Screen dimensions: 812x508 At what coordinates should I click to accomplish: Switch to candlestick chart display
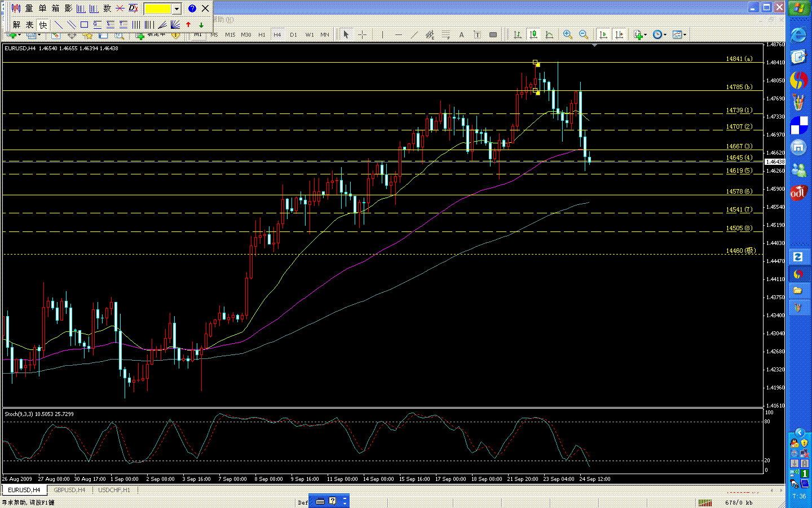coord(533,35)
